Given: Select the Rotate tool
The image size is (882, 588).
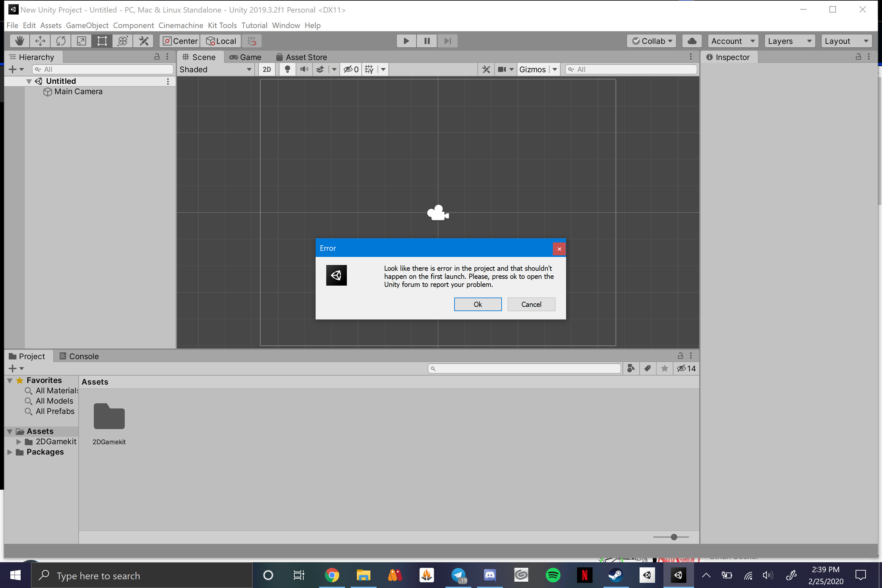Looking at the screenshot, I should (x=60, y=41).
